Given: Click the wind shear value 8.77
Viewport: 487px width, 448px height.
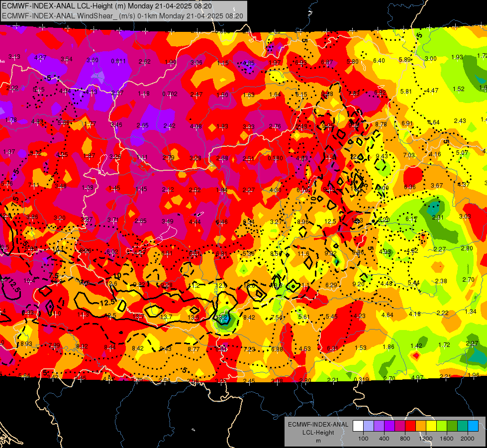Looking at the screenshot, I should tap(194, 349).
